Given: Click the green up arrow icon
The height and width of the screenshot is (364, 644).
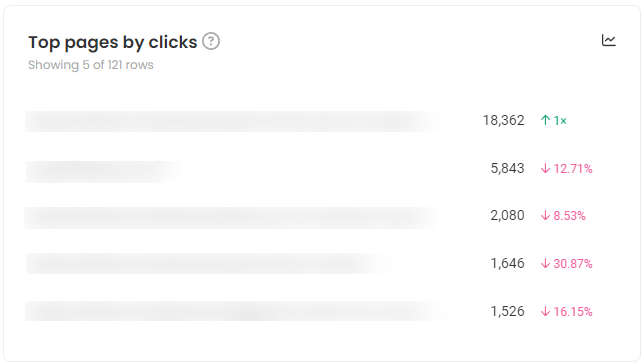Looking at the screenshot, I should tap(545, 120).
